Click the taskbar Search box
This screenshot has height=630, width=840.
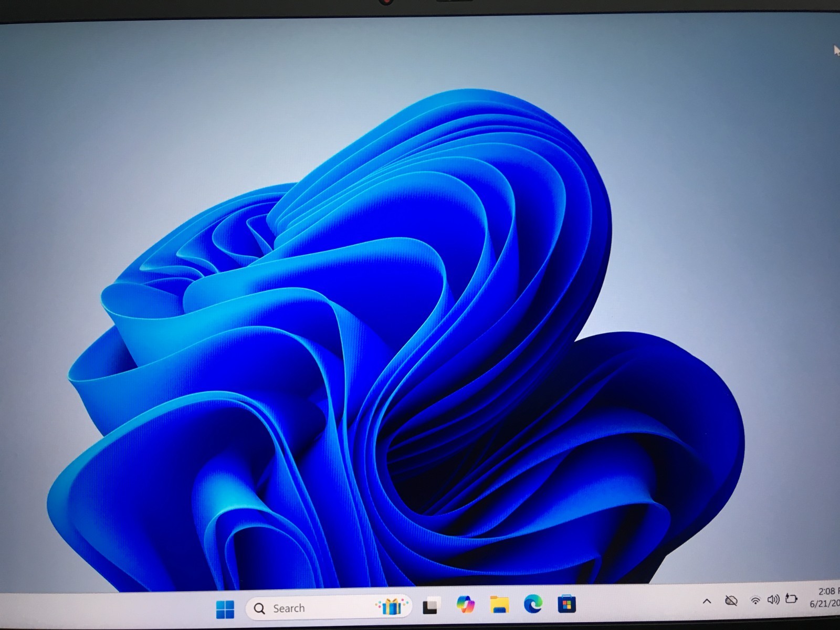[329, 608]
